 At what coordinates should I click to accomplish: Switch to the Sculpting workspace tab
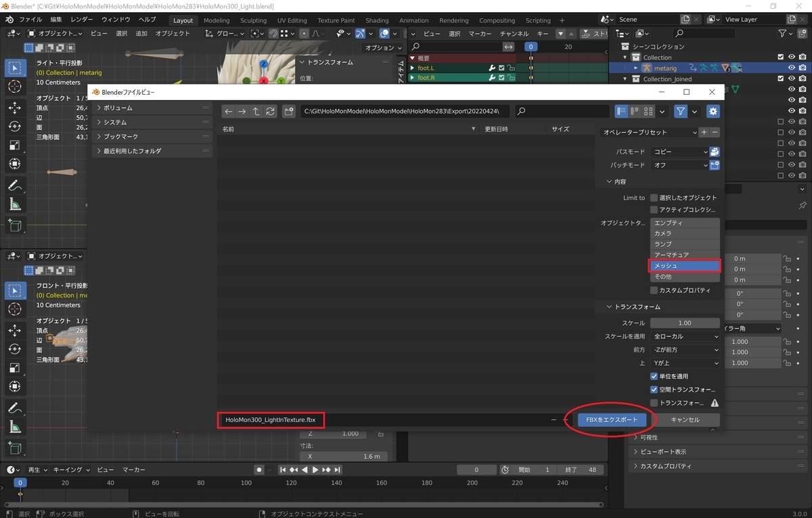(x=254, y=20)
